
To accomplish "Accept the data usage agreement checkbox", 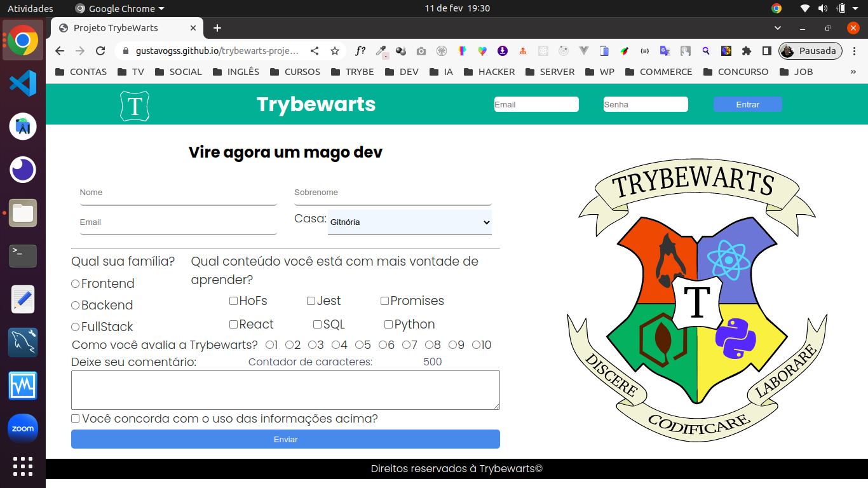I will pyautogui.click(x=75, y=418).
